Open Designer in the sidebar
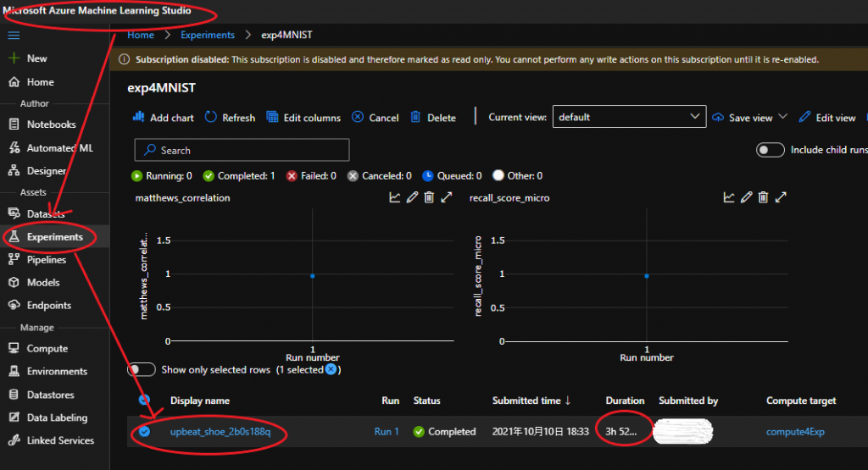The height and width of the screenshot is (470, 868). (x=47, y=171)
